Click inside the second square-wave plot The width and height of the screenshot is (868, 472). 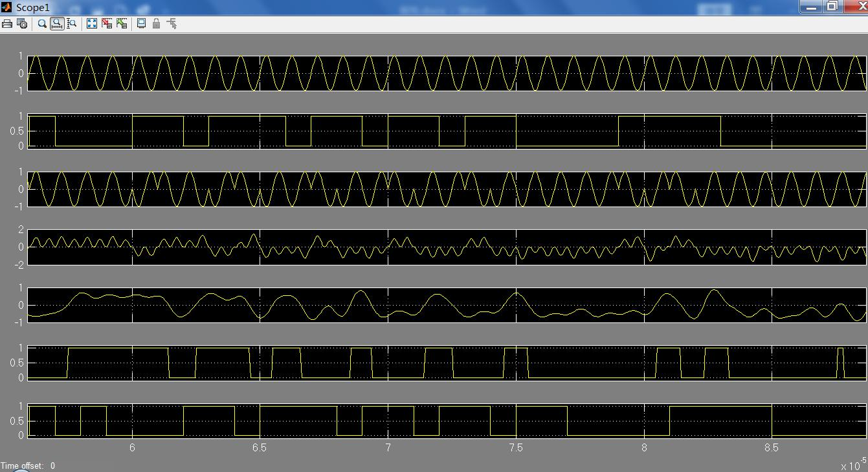447,131
